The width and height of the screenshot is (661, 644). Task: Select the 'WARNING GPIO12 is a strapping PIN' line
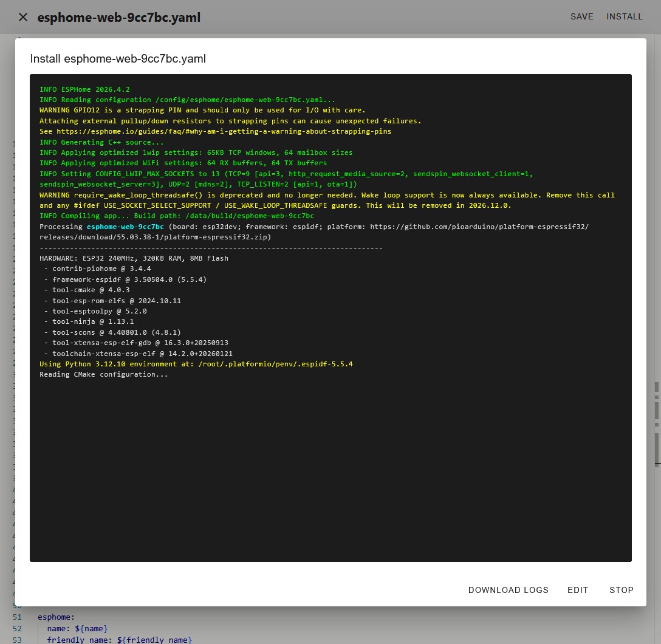point(202,110)
